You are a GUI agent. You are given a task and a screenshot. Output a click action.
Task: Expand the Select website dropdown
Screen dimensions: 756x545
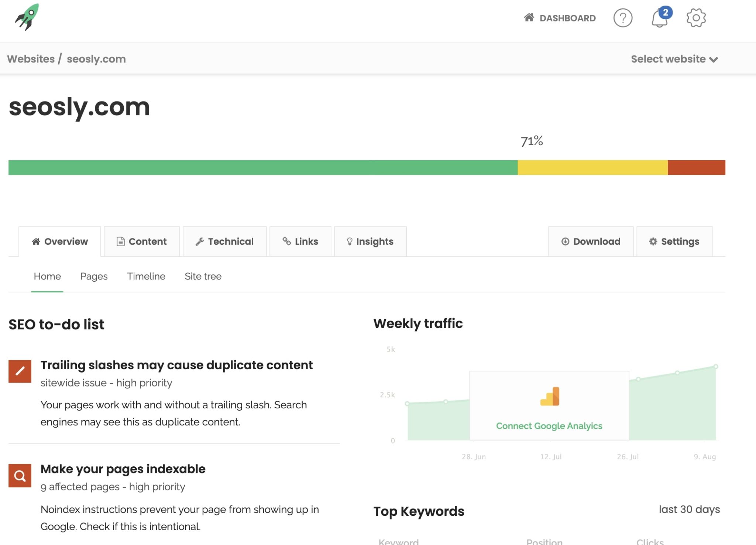674,59
